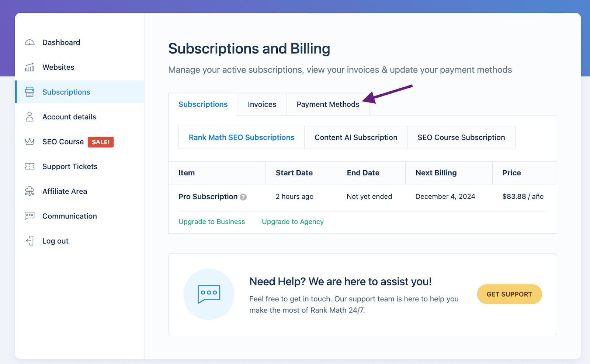
Task: Select Content AI Subscription sub-tab
Action: point(356,137)
